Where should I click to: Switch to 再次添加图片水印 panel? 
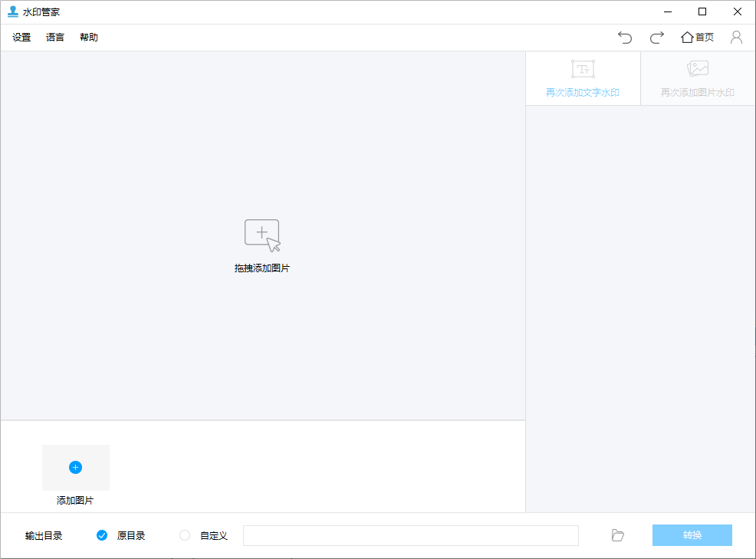tap(697, 78)
